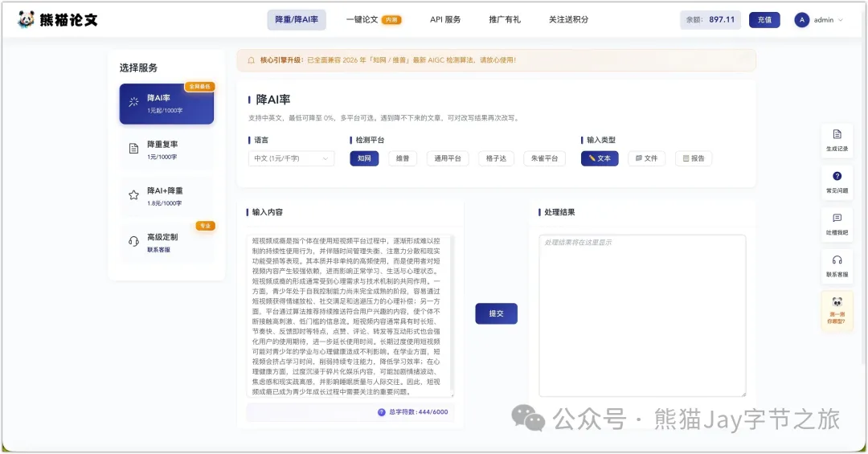Click the help icon beside 总字符数
868x454 pixels.
382,412
